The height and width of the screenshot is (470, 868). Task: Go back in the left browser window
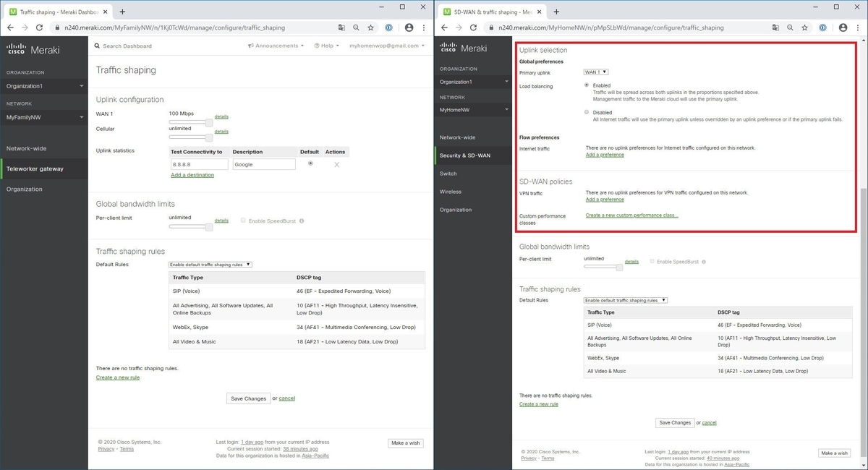(11, 27)
